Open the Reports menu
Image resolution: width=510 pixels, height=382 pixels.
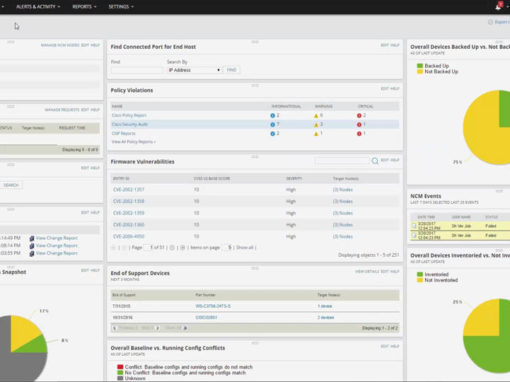[x=84, y=7]
